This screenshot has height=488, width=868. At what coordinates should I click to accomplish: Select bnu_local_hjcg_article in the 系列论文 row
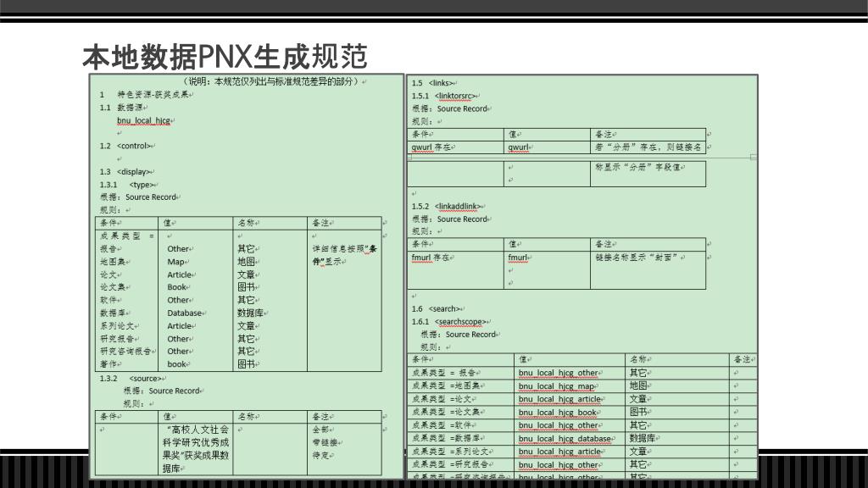[559, 452]
